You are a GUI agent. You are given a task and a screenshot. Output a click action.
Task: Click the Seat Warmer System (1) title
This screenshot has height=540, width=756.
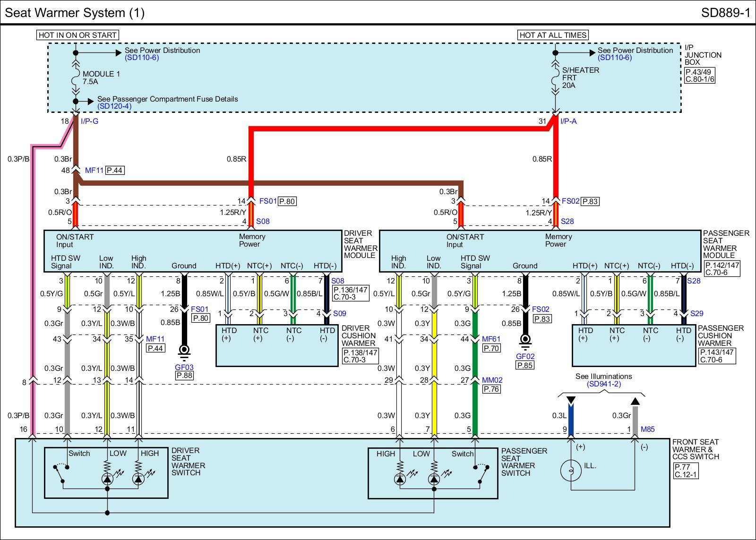point(75,13)
